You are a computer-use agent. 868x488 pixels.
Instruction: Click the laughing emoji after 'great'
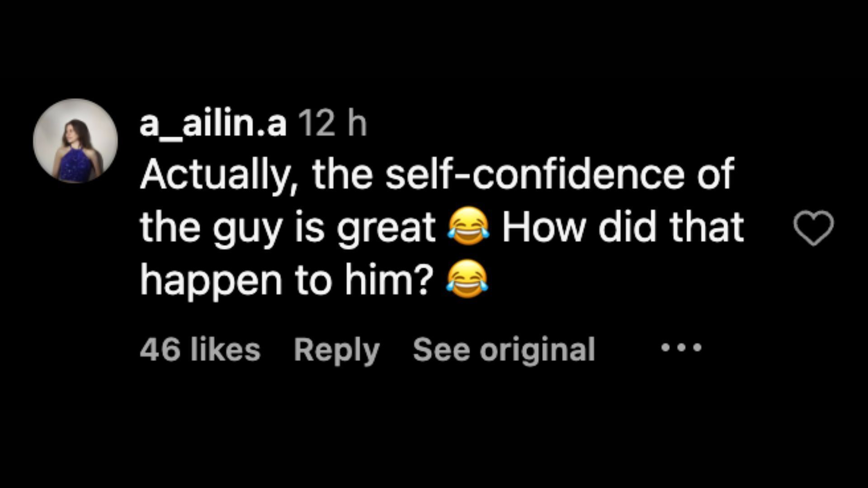(x=468, y=227)
